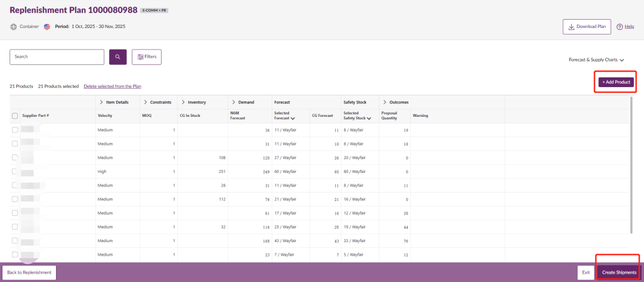Expand the Forecast & Supply Charts section
The height and width of the screenshot is (282, 644).
point(596,60)
